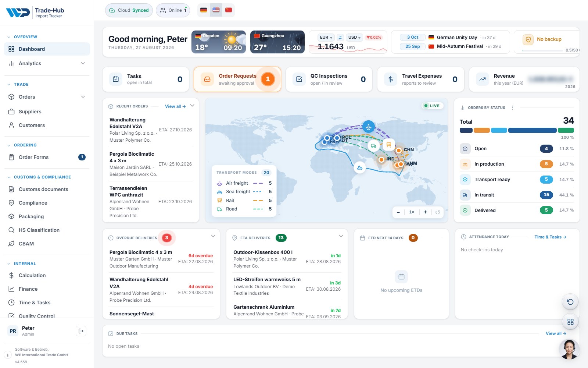The height and width of the screenshot is (368, 588).
Task: Click the logout icon next to Peter
Action: pyautogui.click(x=81, y=331)
